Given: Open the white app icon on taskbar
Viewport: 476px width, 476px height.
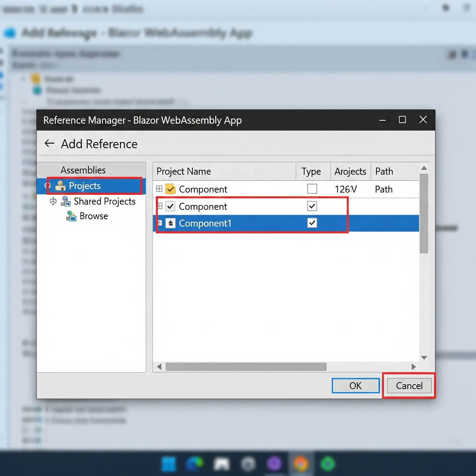Looking at the screenshot, I should 221,464.
